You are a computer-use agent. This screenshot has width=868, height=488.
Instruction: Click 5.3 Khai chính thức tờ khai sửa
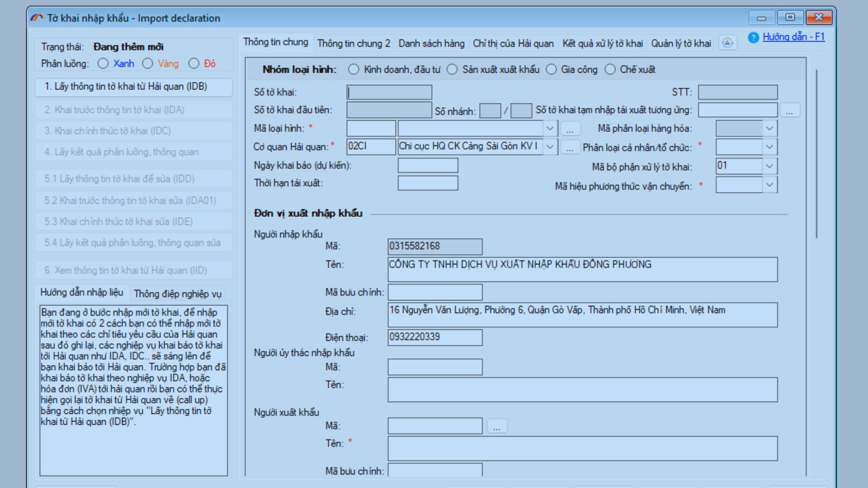point(134,222)
